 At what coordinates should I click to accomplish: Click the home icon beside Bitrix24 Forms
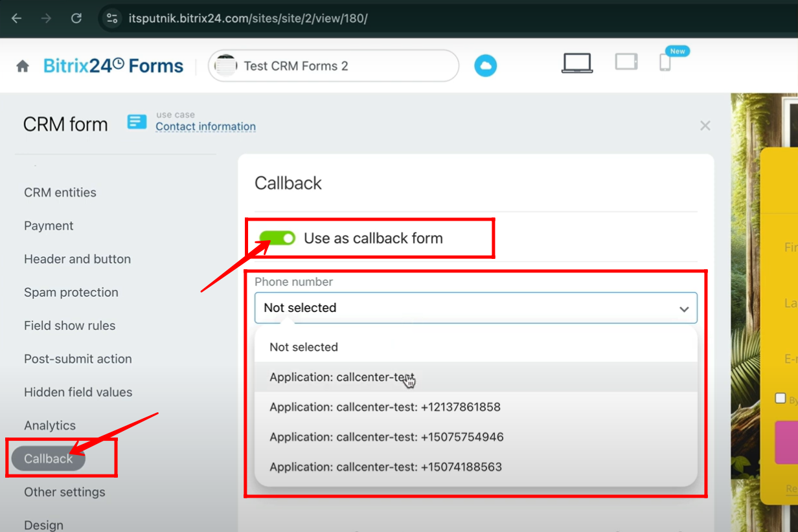tap(23, 66)
